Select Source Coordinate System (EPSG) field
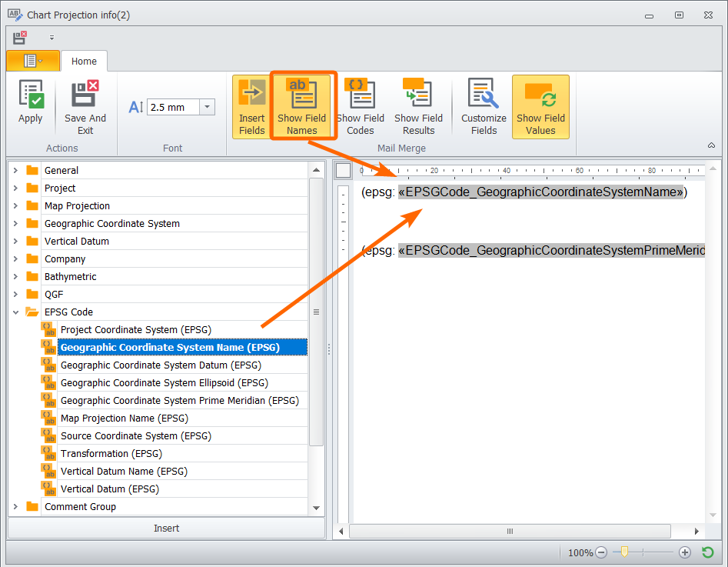Viewport: 728px width, 567px height. pyautogui.click(x=182, y=436)
